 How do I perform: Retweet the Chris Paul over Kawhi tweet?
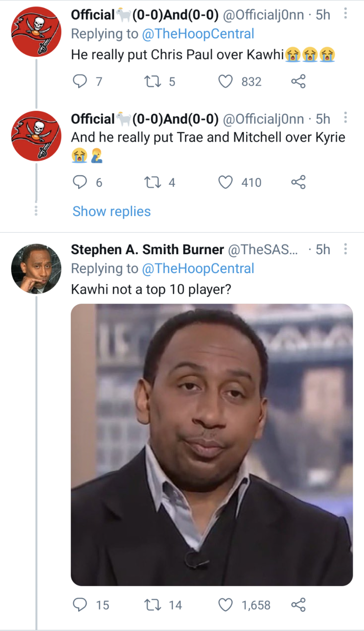click(153, 81)
